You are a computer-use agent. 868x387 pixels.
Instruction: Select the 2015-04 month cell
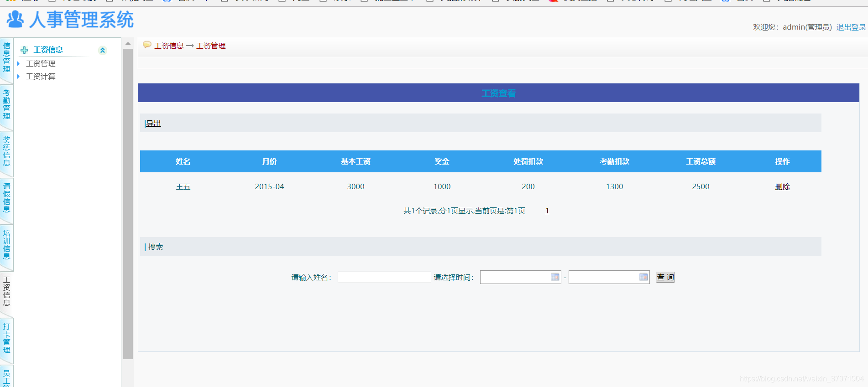pos(269,186)
